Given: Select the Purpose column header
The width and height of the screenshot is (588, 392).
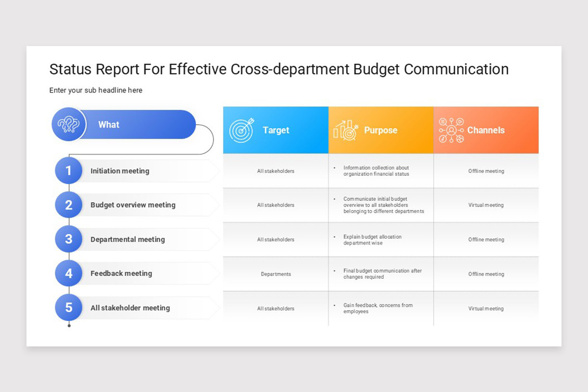Looking at the screenshot, I should tap(381, 130).
